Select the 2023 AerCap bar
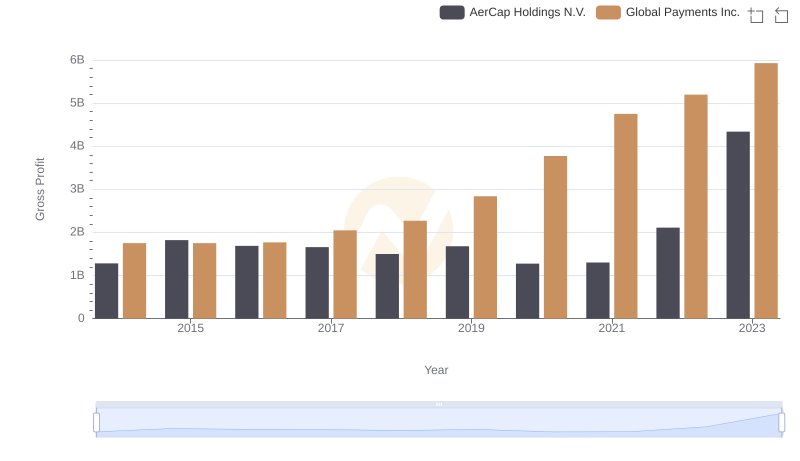 pyautogui.click(x=738, y=225)
